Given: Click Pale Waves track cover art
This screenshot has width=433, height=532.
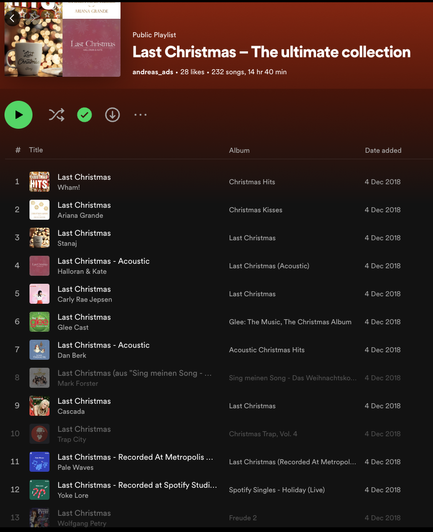Looking at the screenshot, I should pyautogui.click(x=39, y=462).
